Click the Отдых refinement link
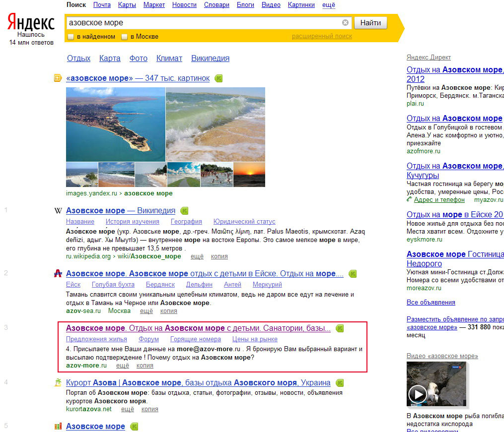This screenshot has width=504, height=432. point(79,59)
